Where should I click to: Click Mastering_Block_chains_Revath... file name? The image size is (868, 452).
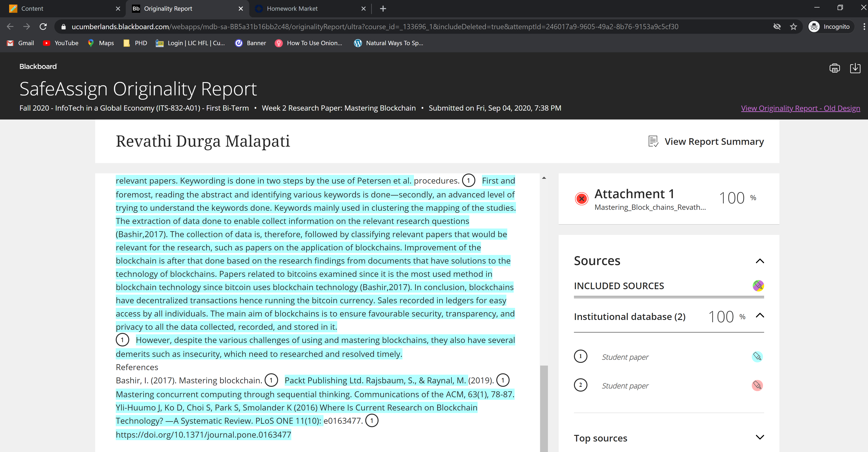click(x=650, y=207)
